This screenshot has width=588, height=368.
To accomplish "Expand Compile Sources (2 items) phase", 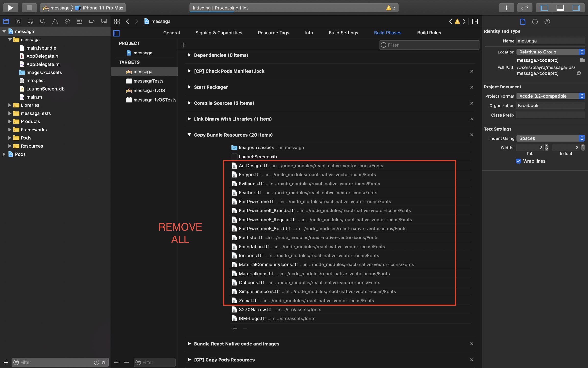I will point(189,103).
